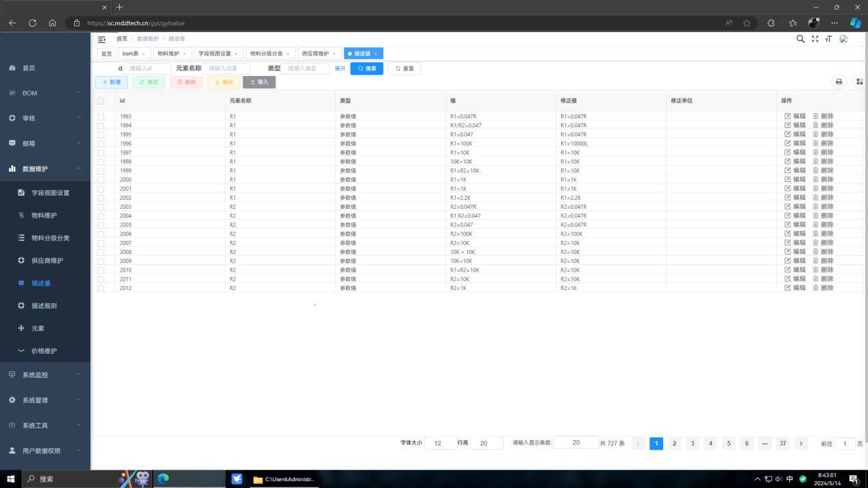Reload page in browser toolbar
Screen dimensions: 868x488
pos(32,23)
